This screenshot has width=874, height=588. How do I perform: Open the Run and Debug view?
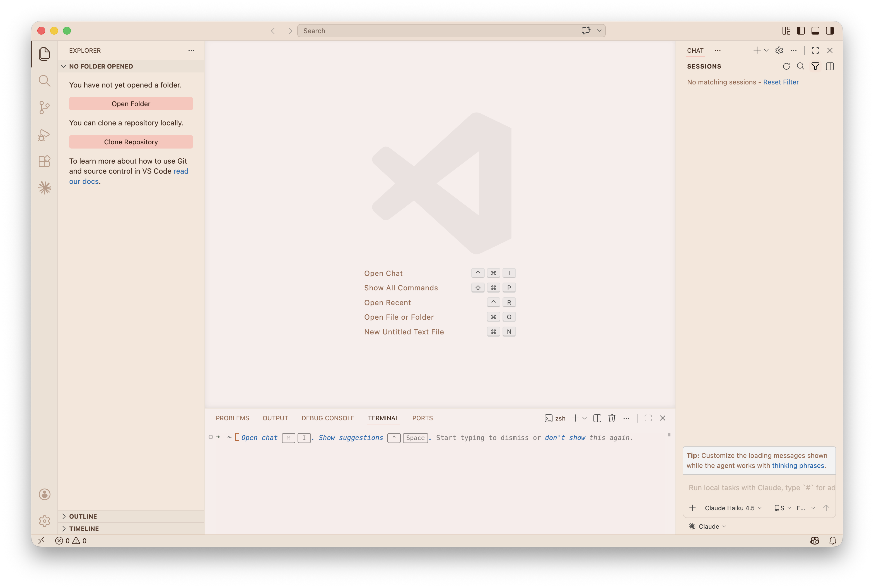tap(45, 135)
